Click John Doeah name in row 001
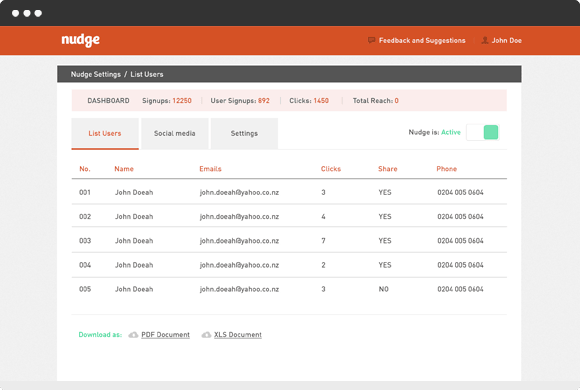Image resolution: width=580 pixels, height=390 pixels. click(134, 192)
